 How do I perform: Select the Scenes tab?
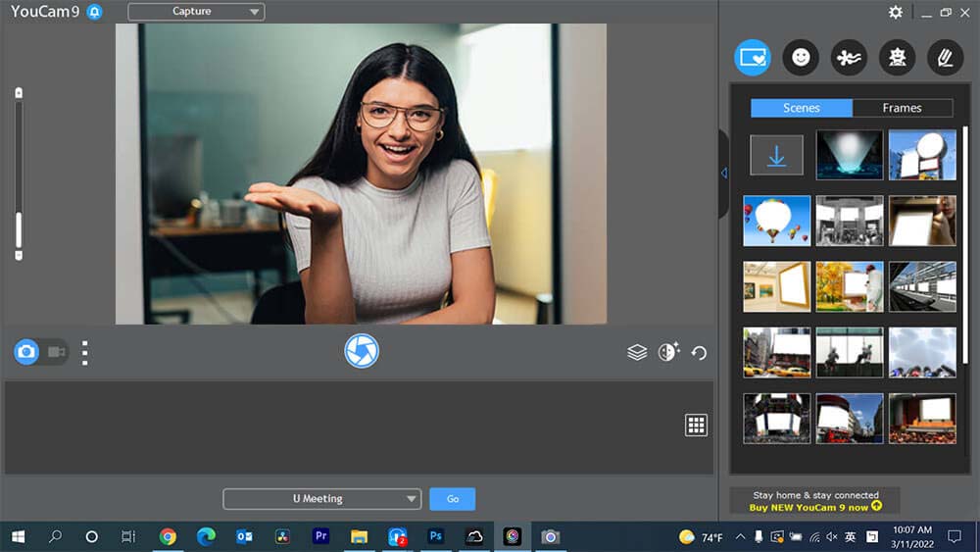[802, 108]
